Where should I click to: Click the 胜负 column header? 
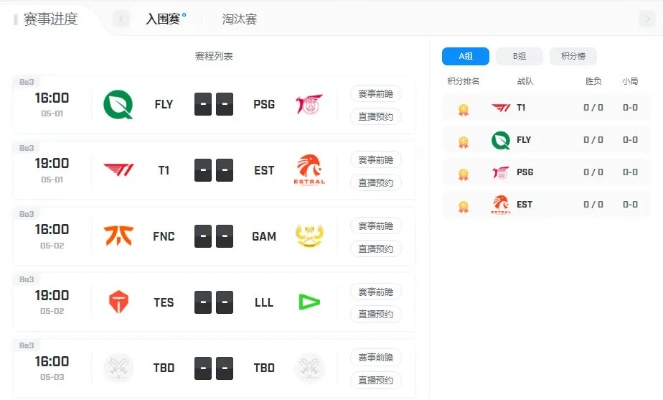(x=593, y=81)
